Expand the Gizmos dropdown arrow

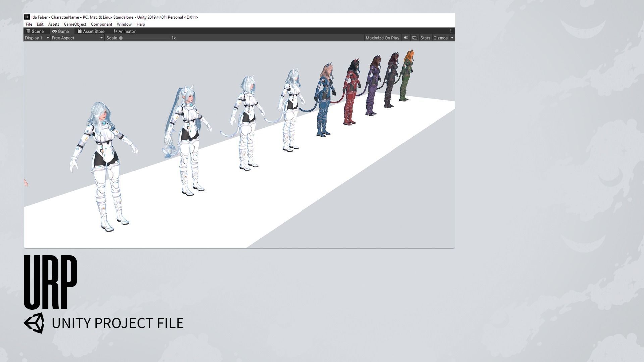coord(452,38)
